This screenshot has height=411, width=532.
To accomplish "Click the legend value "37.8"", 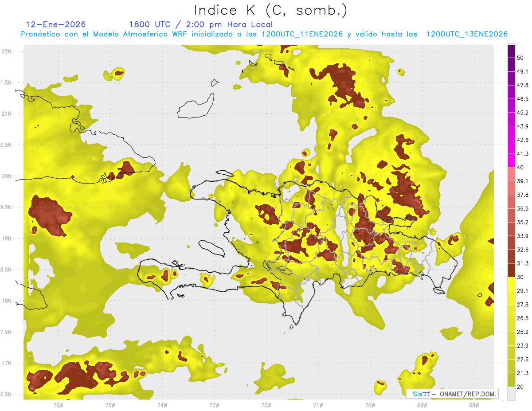I will 523,195.
